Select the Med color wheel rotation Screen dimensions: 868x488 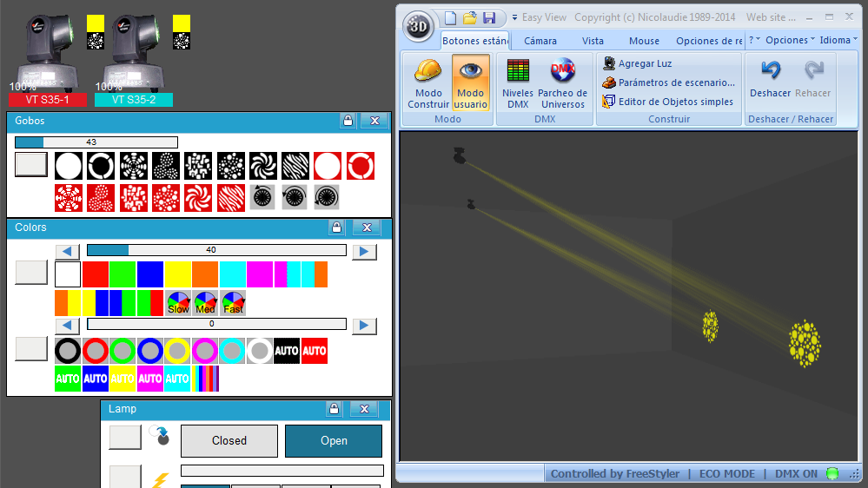click(205, 303)
